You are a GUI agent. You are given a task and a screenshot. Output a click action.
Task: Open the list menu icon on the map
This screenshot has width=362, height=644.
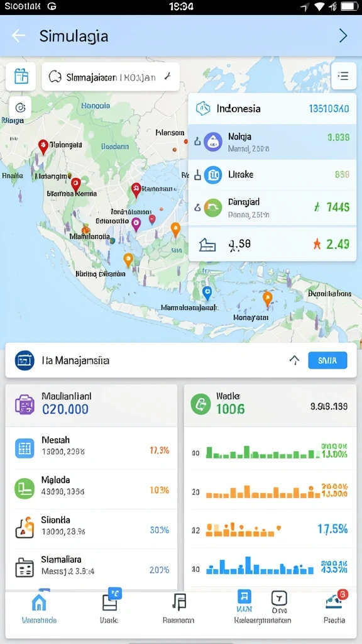(x=343, y=76)
